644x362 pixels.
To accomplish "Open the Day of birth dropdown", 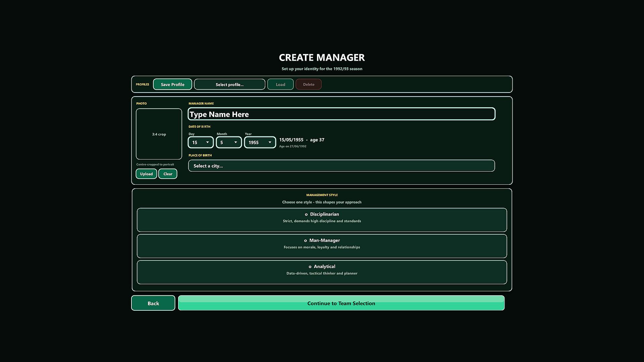I will [201, 142].
